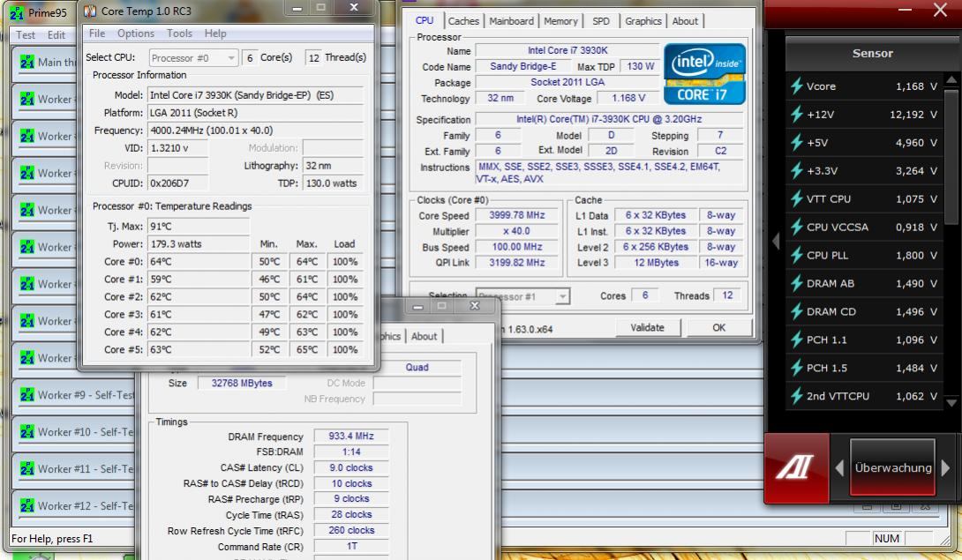Viewport: 962px width, 560px height.
Task: Switch to the Caches tab in CPU-Z
Action: 463,21
